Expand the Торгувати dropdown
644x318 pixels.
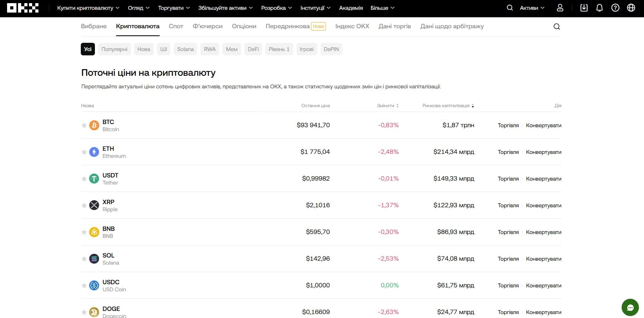pos(174,8)
